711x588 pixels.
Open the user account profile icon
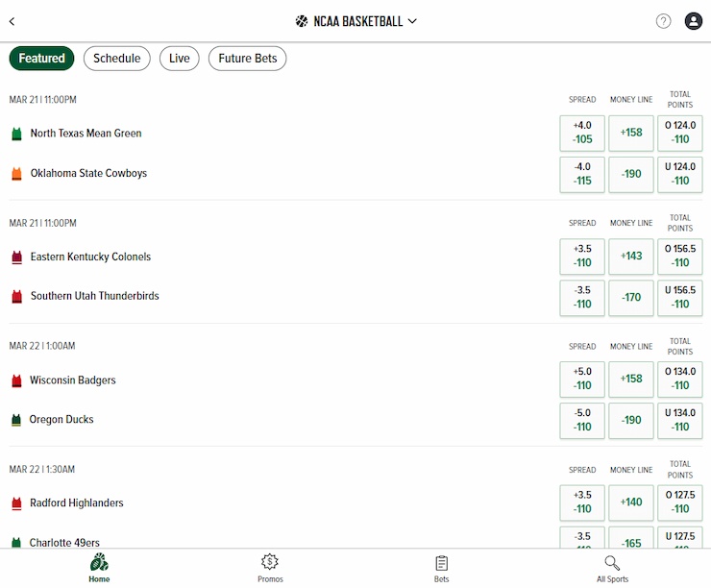click(x=694, y=21)
